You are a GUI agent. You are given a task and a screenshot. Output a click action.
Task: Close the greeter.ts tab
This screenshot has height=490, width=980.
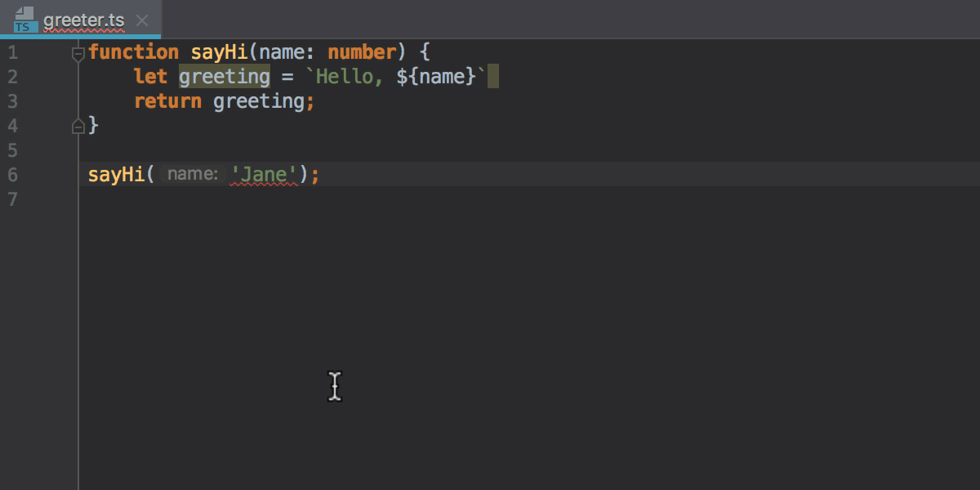click(142, 20)
